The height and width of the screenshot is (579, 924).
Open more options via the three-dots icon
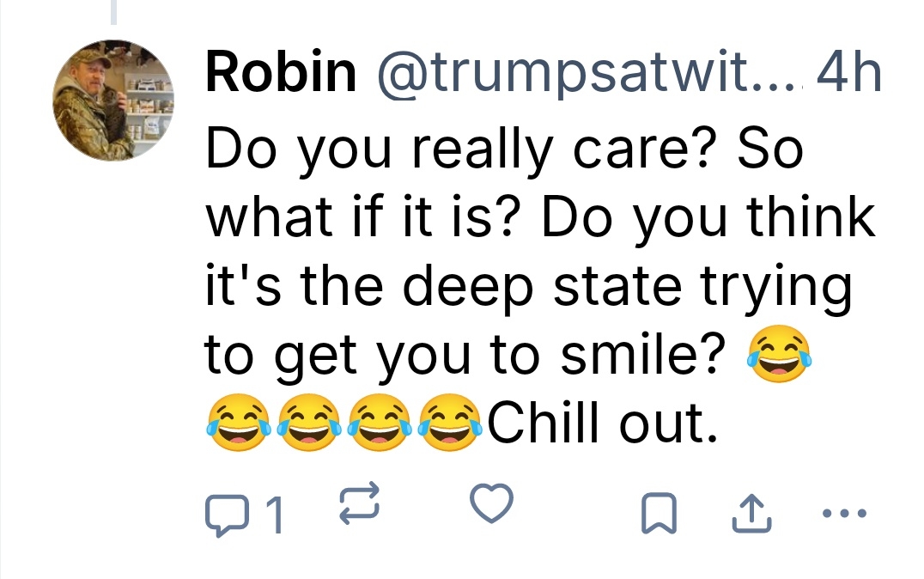845,514
